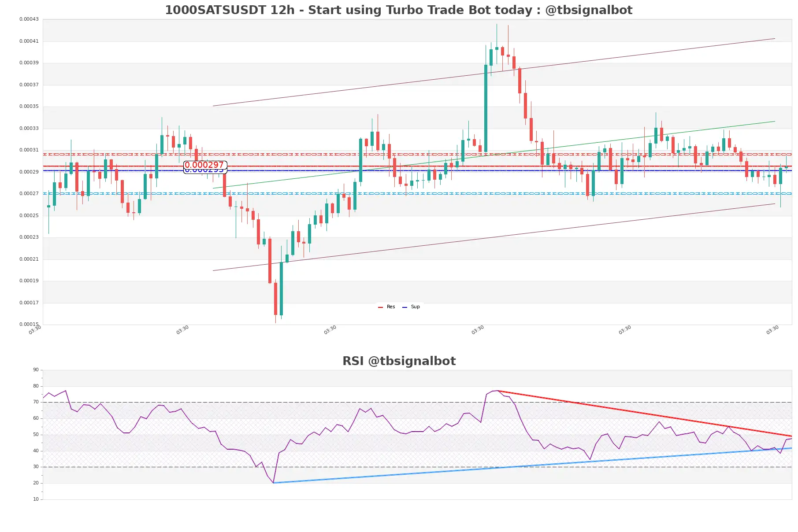The width and height of the screenshot is (798, 532).
Task: Click the RSI peak where the red trendline starts
Action: (497, 391)
